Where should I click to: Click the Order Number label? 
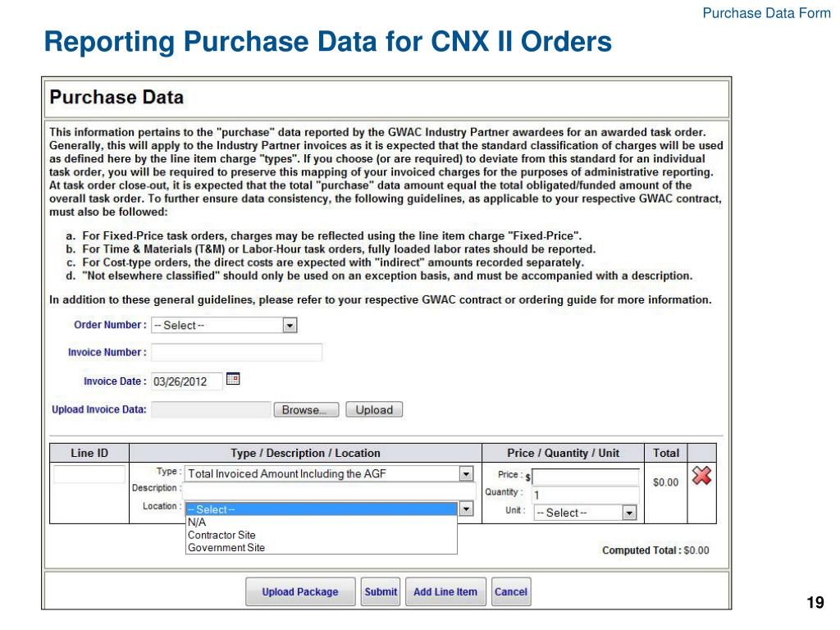tap(110, 325)
